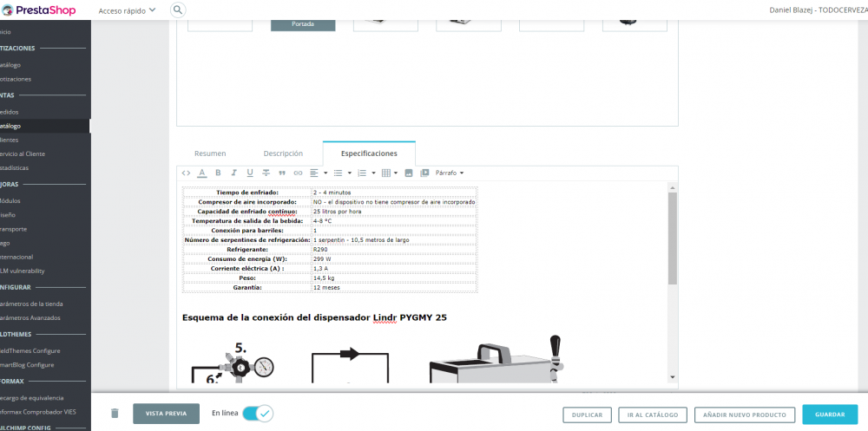Click the search magnifier icon
Image resolution: width=868 pixels, height=431 pixels.
point(178,10)
